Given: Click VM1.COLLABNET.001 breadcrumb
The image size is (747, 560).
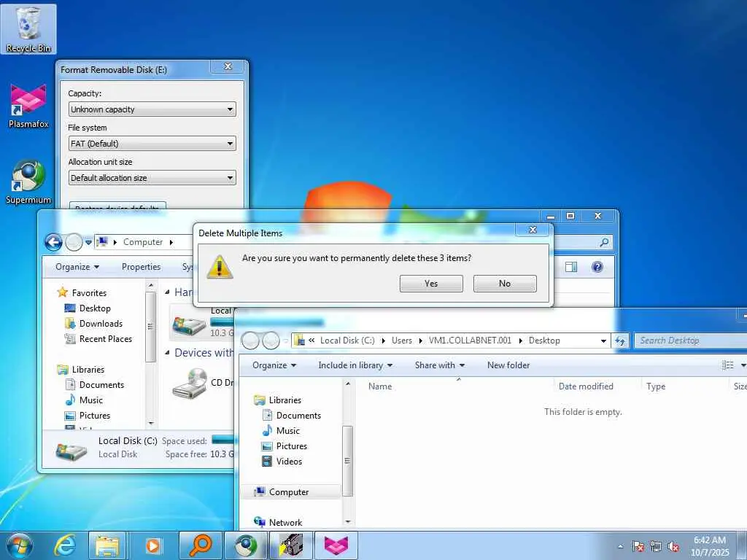Looking at the screenshot, I should tap(470, 341).
